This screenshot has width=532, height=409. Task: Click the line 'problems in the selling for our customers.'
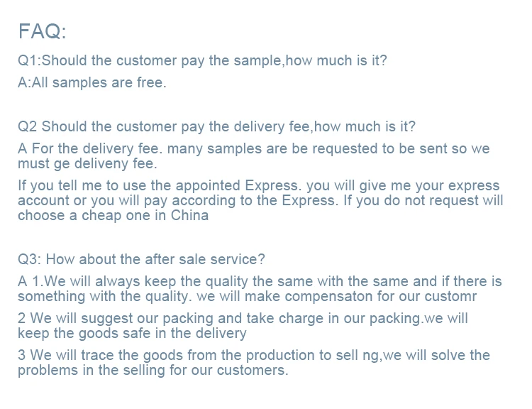(153, 370)
